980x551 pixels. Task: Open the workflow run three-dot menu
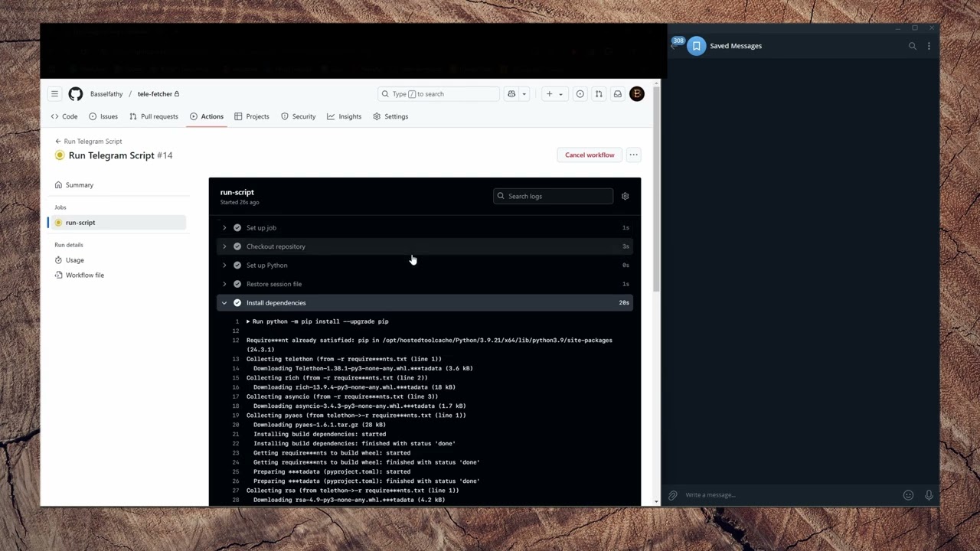(x=633, y=155)
